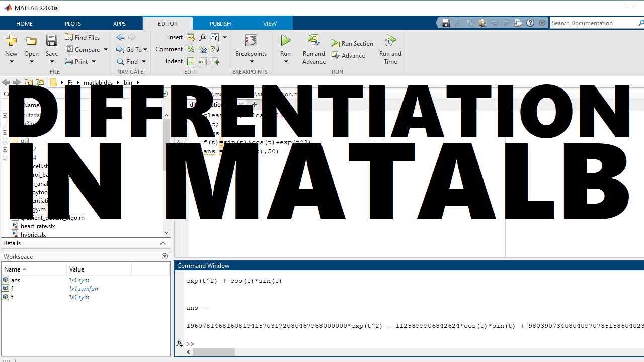Screen dimensions: 644x362
Task: Click the Save floppy icon in the ribbon
Action: [52, 41]
